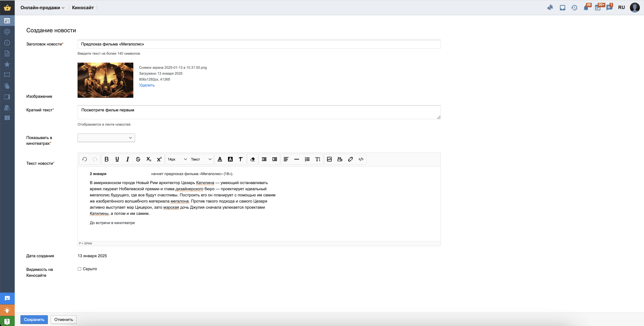Open the user profile avatar
The width and height of the screenshot is (644, 326).
[x=635, y=7]
